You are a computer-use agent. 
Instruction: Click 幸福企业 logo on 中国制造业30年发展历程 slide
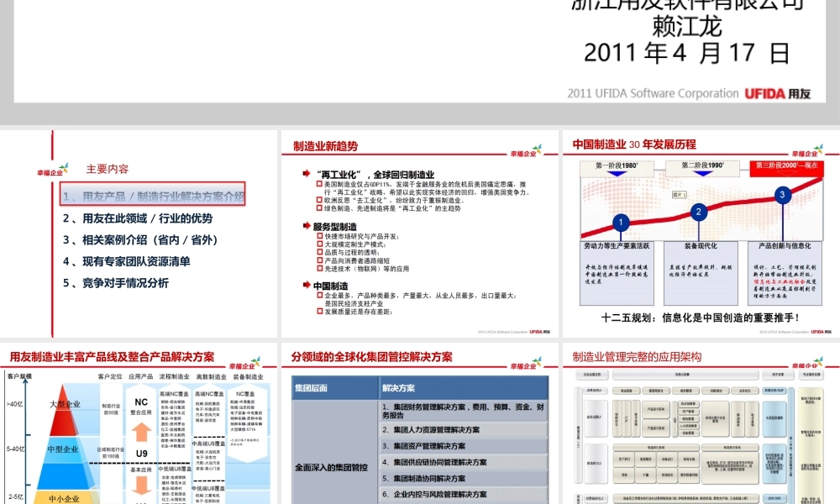click(x=807, y=151)
